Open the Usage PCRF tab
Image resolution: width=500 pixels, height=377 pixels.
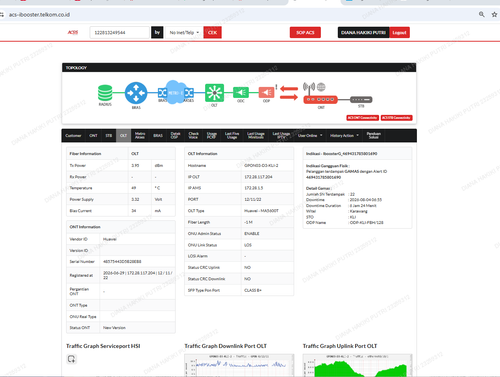click(x=212, y=135)
